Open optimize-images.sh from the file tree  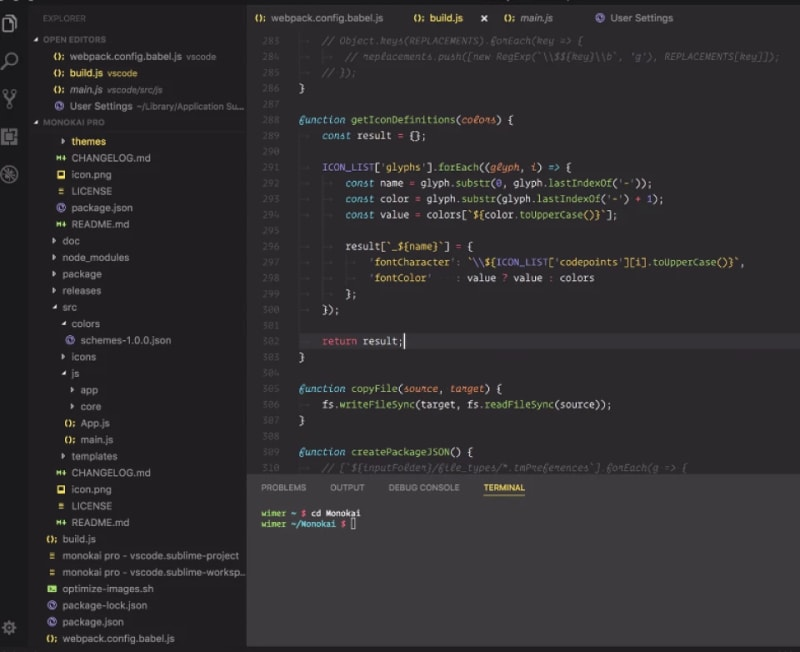pos(107,589)
